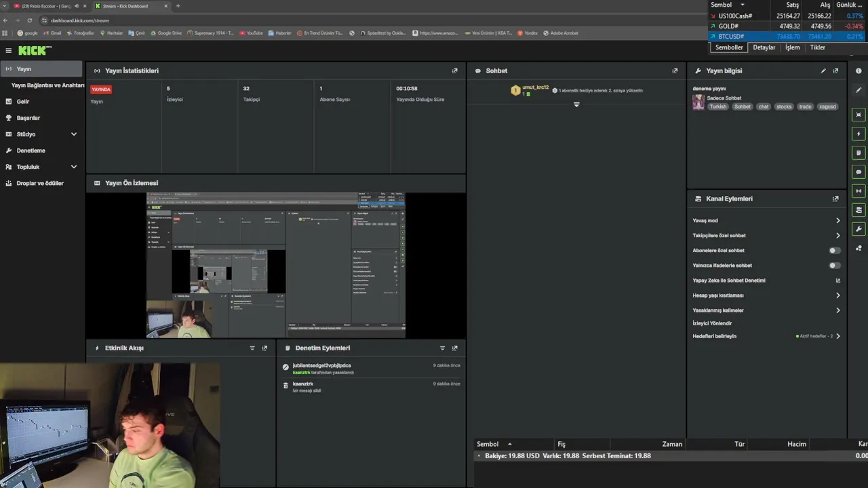Select the GOLD# symbol row

(787, 26)
